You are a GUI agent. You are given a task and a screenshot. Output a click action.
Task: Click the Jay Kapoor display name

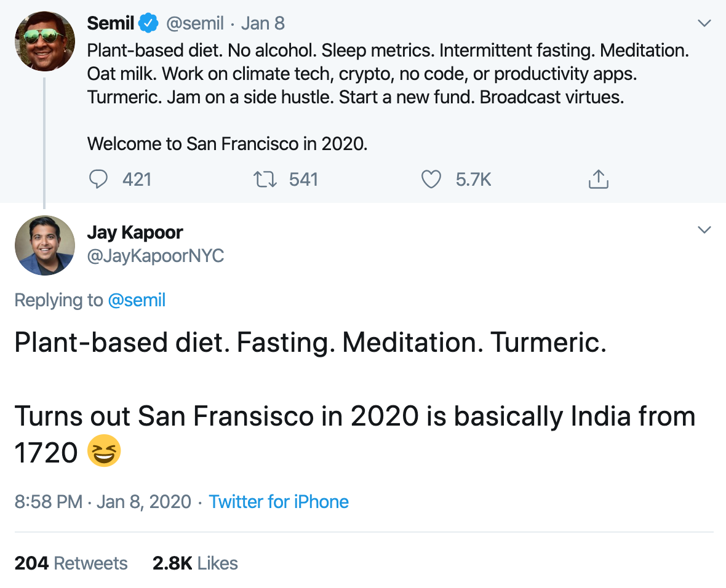point(135,232)
